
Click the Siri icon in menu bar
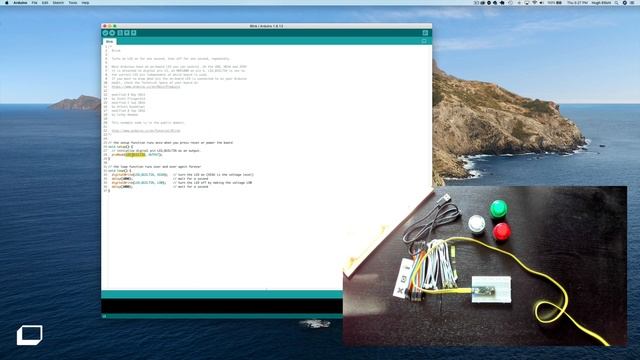tap(624, 2)
